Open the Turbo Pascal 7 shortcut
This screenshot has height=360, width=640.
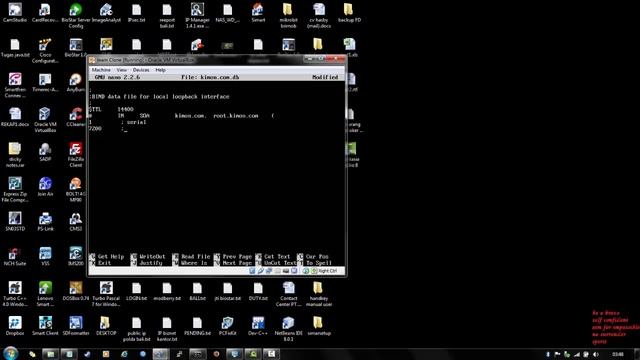[x=106, y=294]
